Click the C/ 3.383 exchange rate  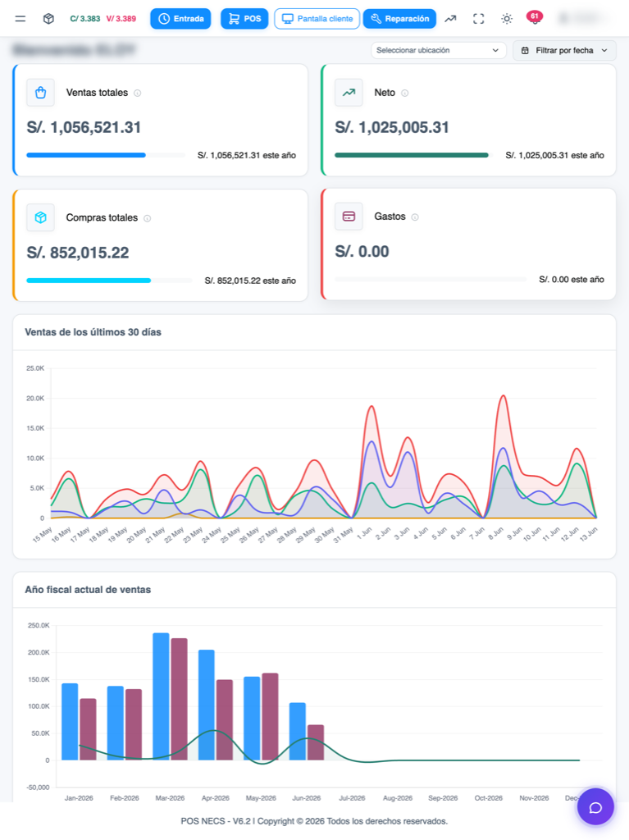pyautogui.click(x=85, y=19)
